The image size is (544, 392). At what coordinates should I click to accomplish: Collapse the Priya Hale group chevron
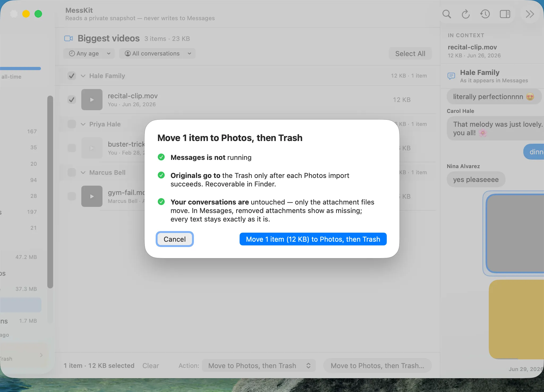83,124
